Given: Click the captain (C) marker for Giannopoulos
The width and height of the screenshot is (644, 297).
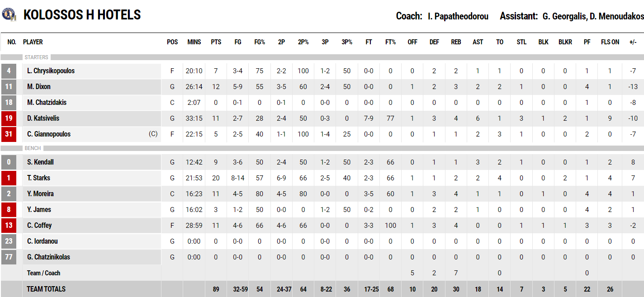Looking at the screenshot, I should pos(153,134).
